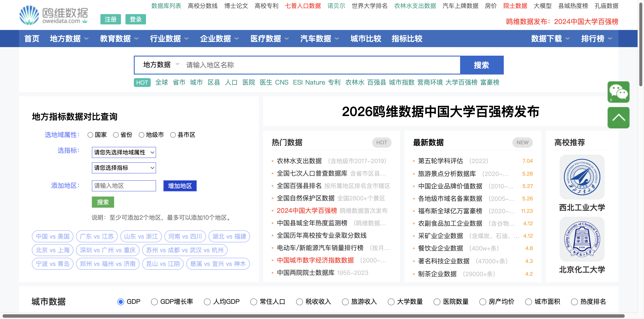This screenshot has width=644, height=319.
Task: Focus the 请输入地区 input field
Action: [124, 186]
